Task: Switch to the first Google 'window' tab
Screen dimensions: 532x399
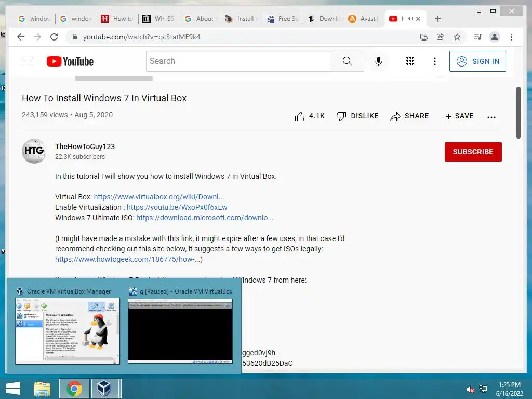Action: [35, 19]
